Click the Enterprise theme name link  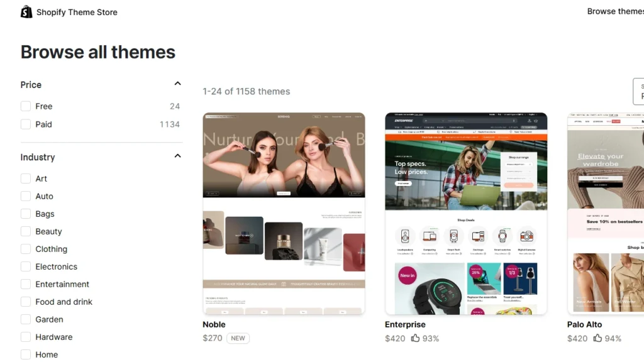[405, 325]
